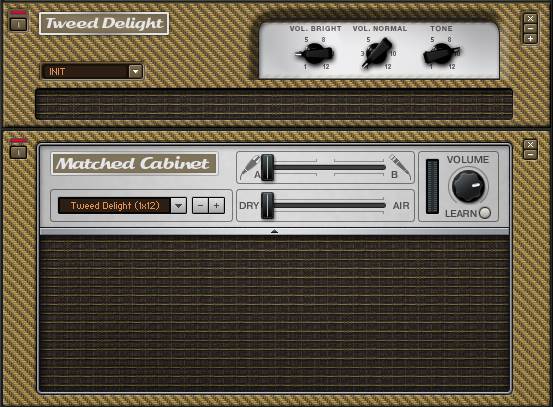Open the Tweed Delight (1x12) cabinet dropdown
Image resolution: width=553 pixels, height=407 pixels.
(x=178, y=206)
